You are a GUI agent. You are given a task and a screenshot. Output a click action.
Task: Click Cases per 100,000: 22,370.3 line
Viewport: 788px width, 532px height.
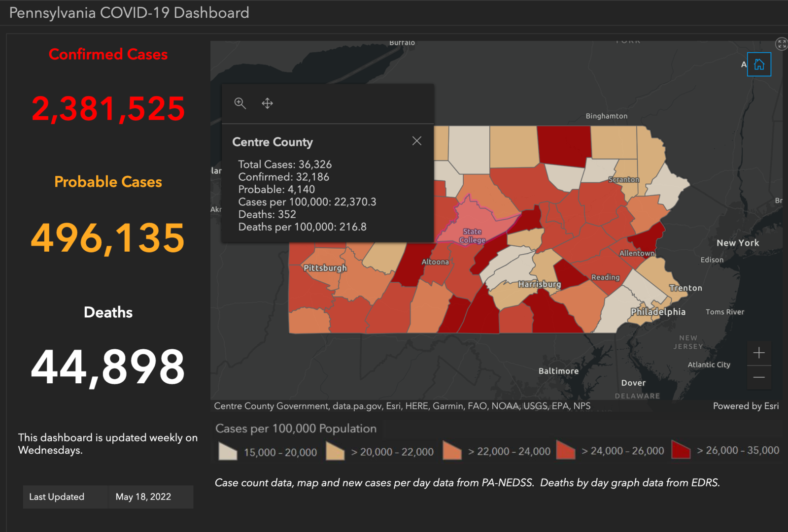point(307,202)
